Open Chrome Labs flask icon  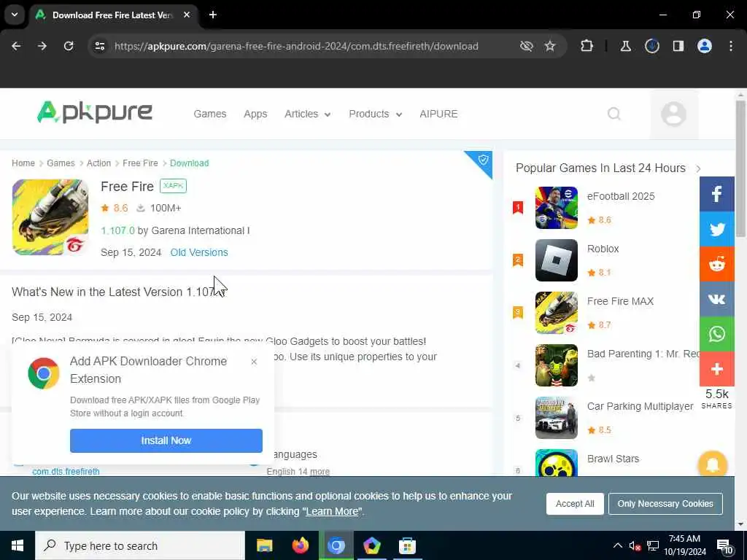[625, 46]
